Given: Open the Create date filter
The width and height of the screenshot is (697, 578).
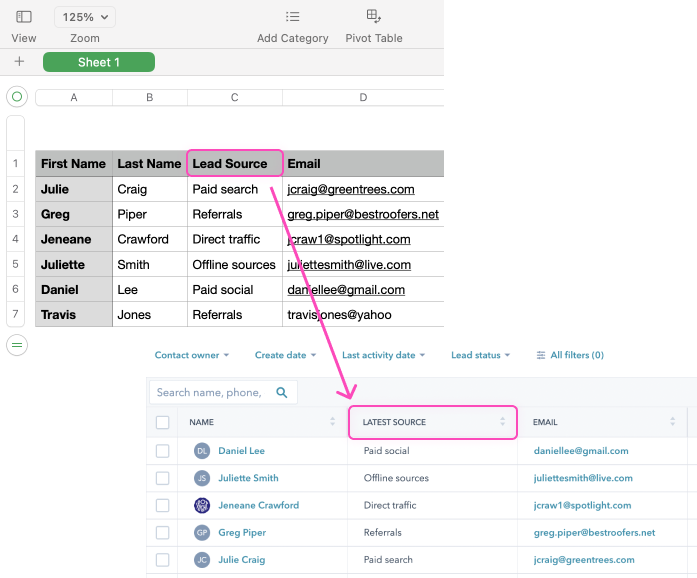Looking at the screenshot, I should coord(285,355).
